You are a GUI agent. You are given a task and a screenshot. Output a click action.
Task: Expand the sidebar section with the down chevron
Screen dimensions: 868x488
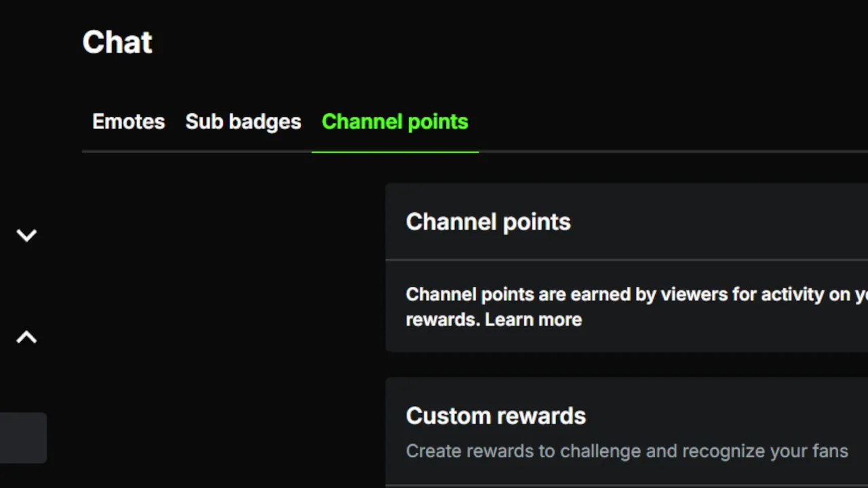(x=26, y=235)
